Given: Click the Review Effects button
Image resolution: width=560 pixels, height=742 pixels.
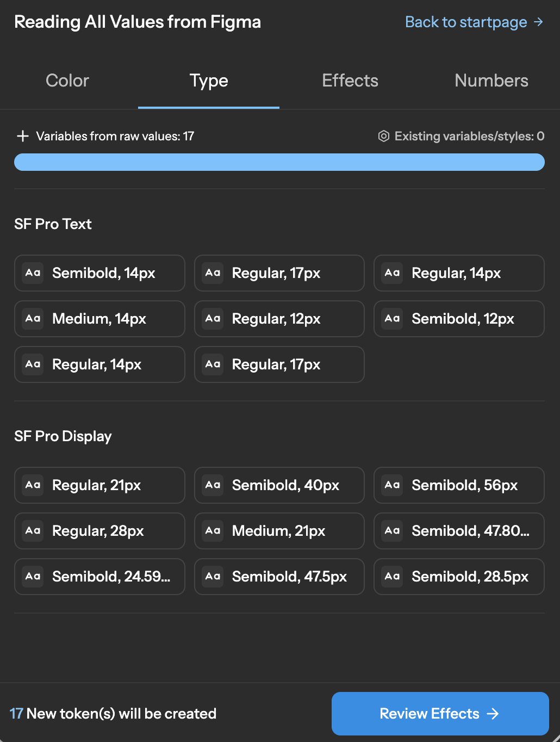Looking at the screenshot, I should (x=440, y=714).
